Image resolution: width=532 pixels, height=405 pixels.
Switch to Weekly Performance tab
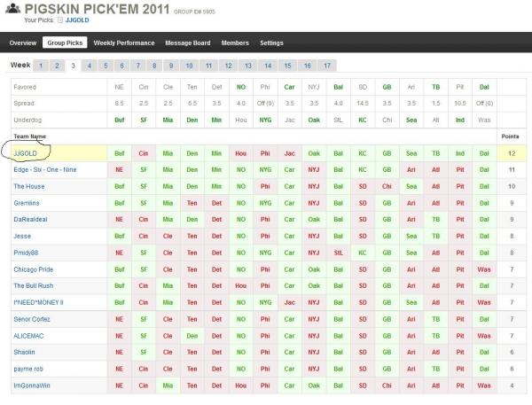pos(124,43)
